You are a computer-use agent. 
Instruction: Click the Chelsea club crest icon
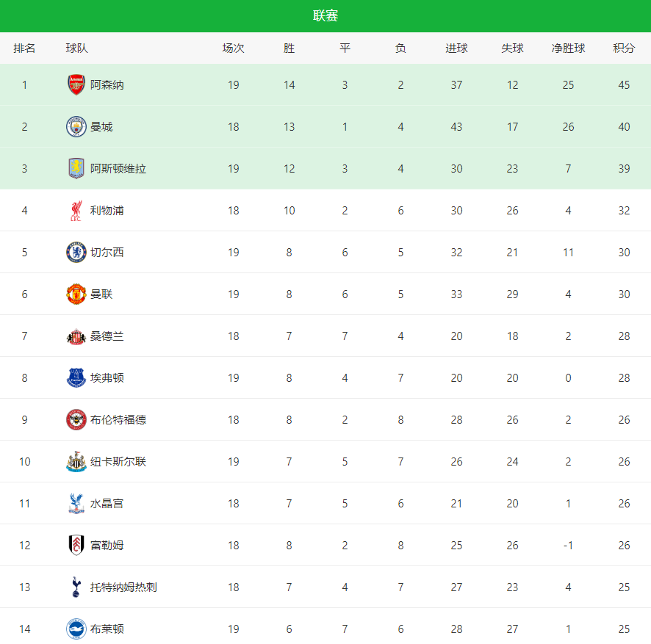coord(76,253)
